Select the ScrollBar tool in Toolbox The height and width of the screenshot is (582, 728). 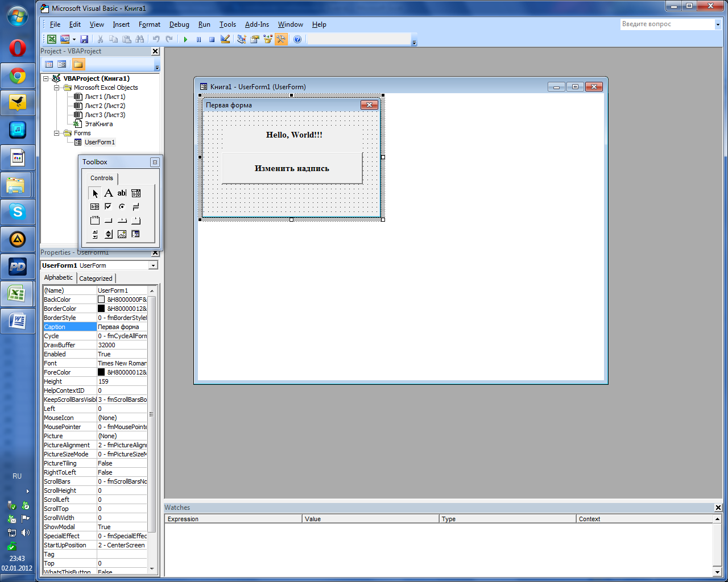(94, 234)
